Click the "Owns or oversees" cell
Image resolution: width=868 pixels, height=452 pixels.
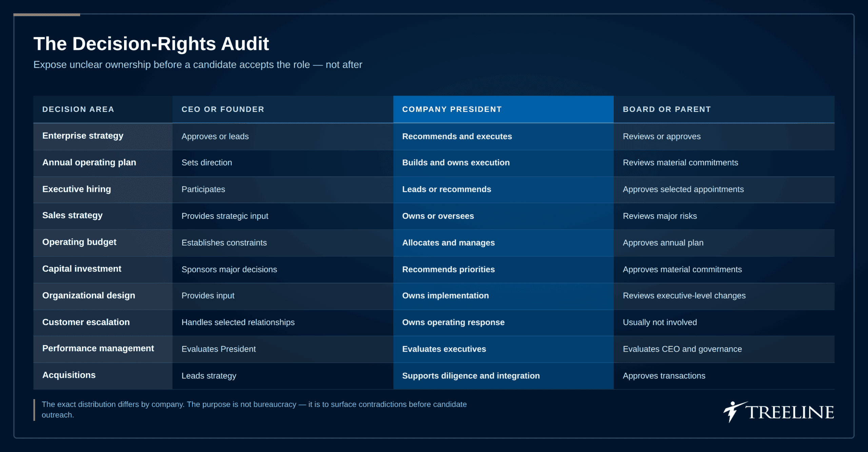(504, 216)
